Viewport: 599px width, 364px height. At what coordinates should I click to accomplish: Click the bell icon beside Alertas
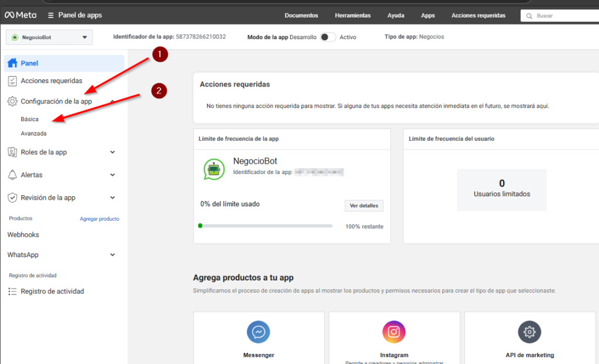12,175
